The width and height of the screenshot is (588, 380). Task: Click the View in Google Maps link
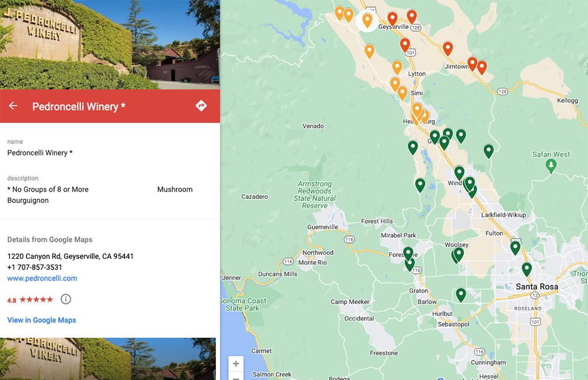click(42, 320)
